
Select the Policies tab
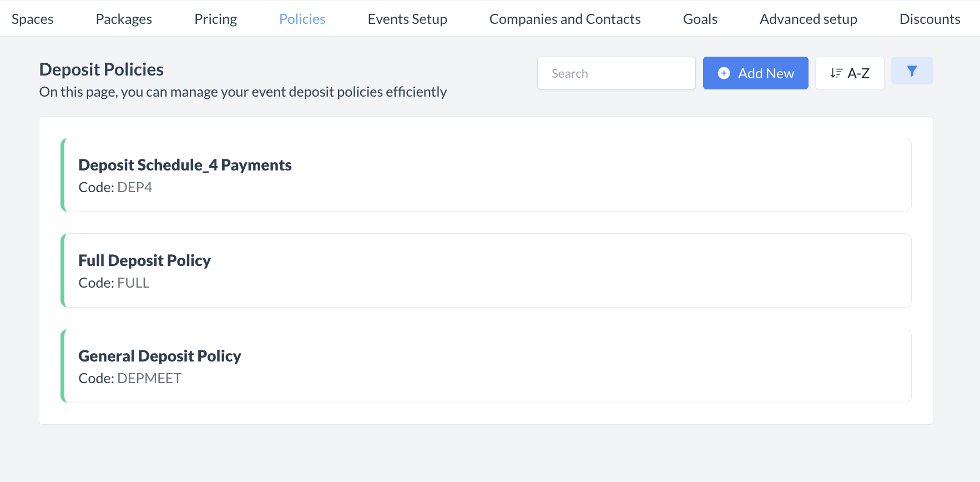[302, 19]
